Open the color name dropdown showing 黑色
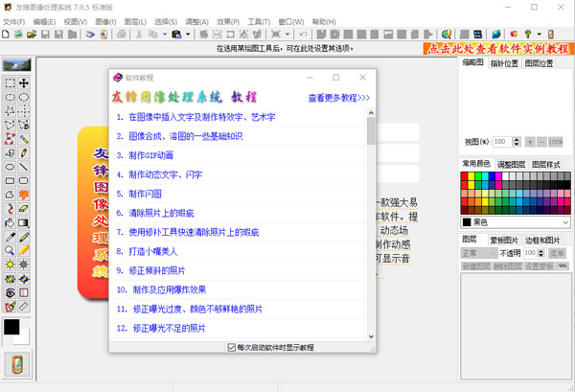This screenshot has height=392, width=575. point(565,221)
